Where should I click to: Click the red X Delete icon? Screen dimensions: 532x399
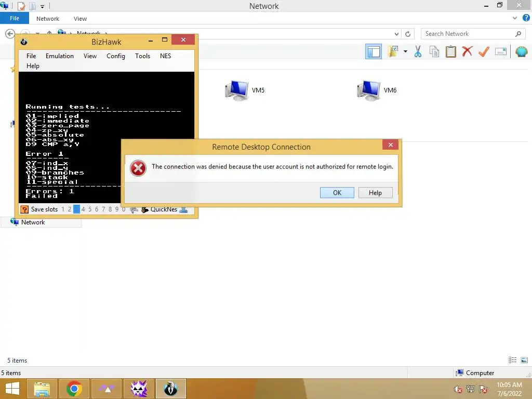[467, 51]
